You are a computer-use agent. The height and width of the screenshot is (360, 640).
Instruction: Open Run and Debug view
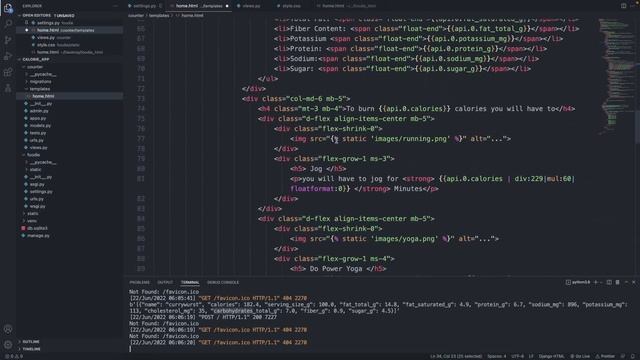(8, 56)
